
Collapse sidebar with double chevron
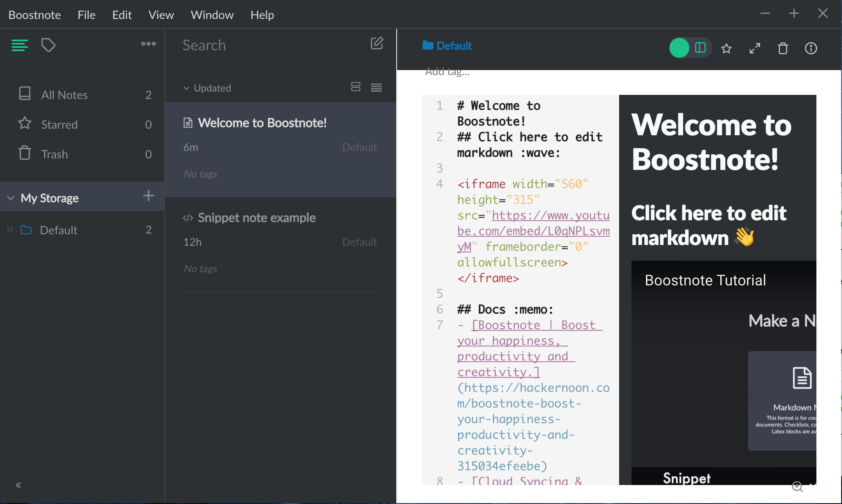pos(18,485)
